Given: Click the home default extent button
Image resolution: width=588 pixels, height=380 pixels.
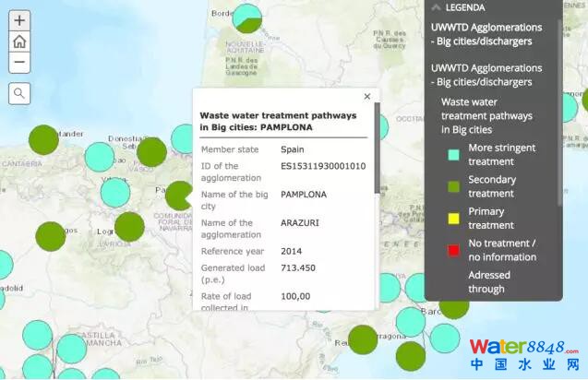Looking at the screenshot, I should (19, 42).
